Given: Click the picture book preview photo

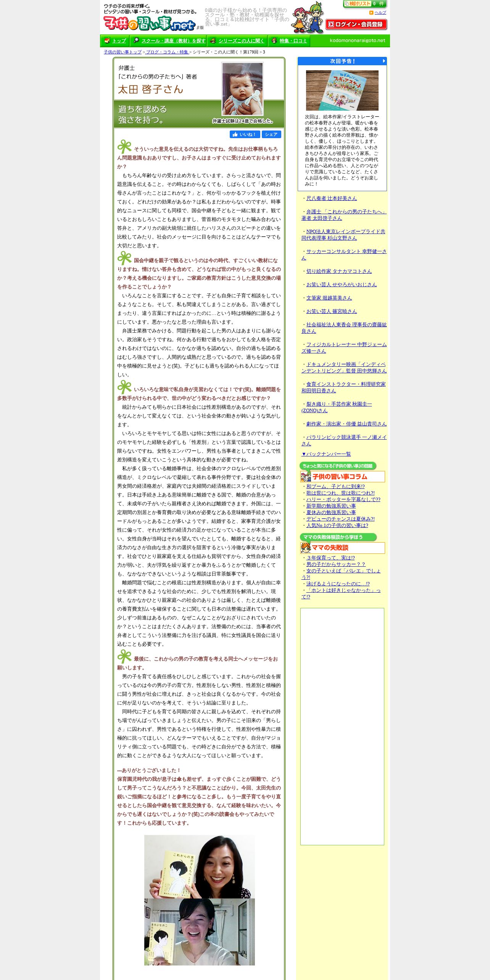Looking at the screenshot, I should [342, 90].
